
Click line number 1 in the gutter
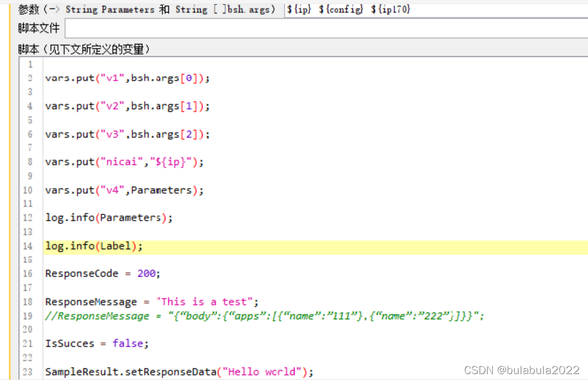click(x=30, y=64)
